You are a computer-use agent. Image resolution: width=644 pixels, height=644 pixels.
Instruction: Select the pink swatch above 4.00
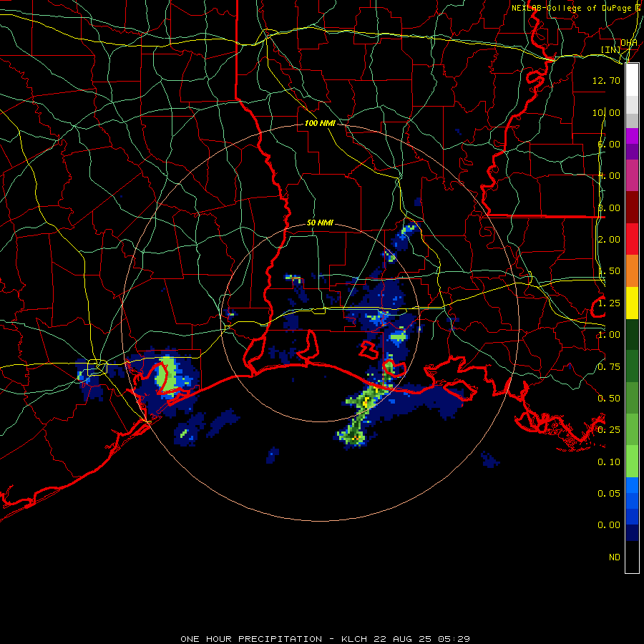[x=632, y=175]
